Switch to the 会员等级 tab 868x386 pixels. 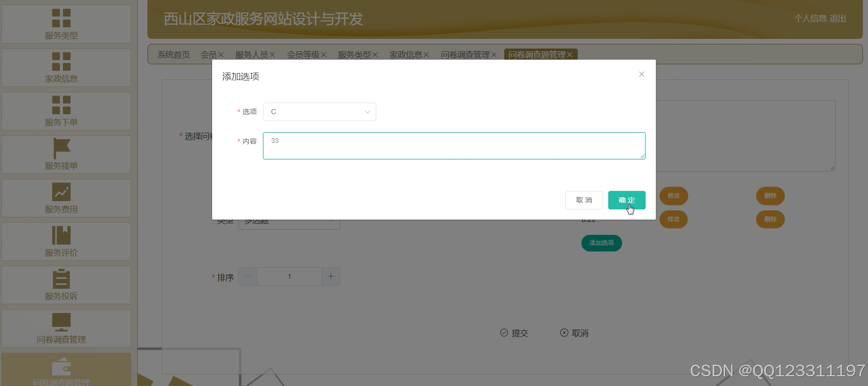point(303,55)
